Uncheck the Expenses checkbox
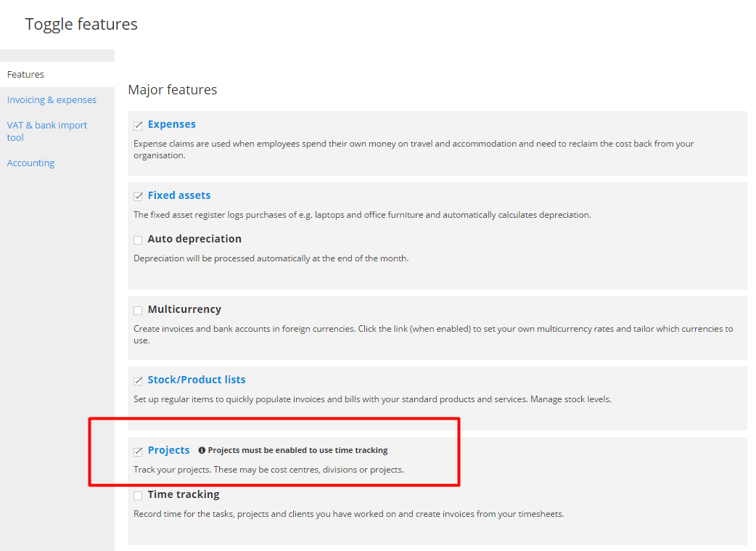 [x=138, y=126]
